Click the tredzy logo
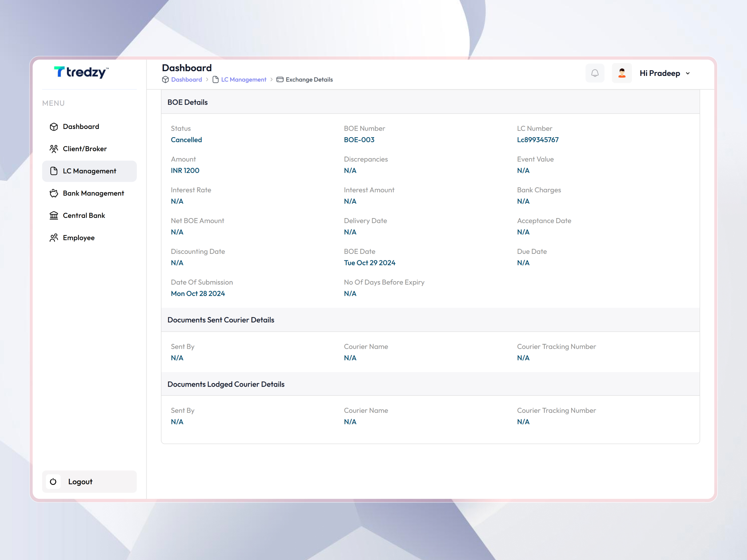Image resolution: width=747 pixels, height=560 pixels. pyautogui.click(x=81, y=72)
